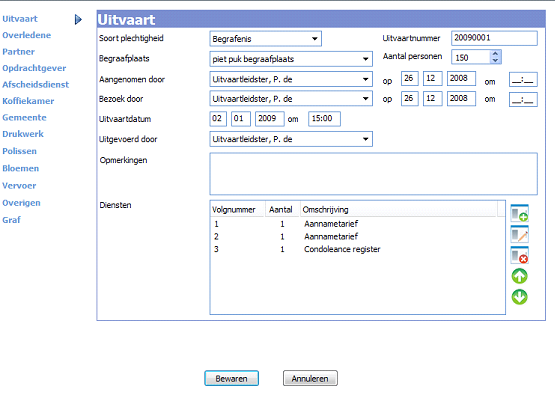Expand the Uitgevoerd door dropdown
This screenshot has width=555, height=407.
[365, 139]
